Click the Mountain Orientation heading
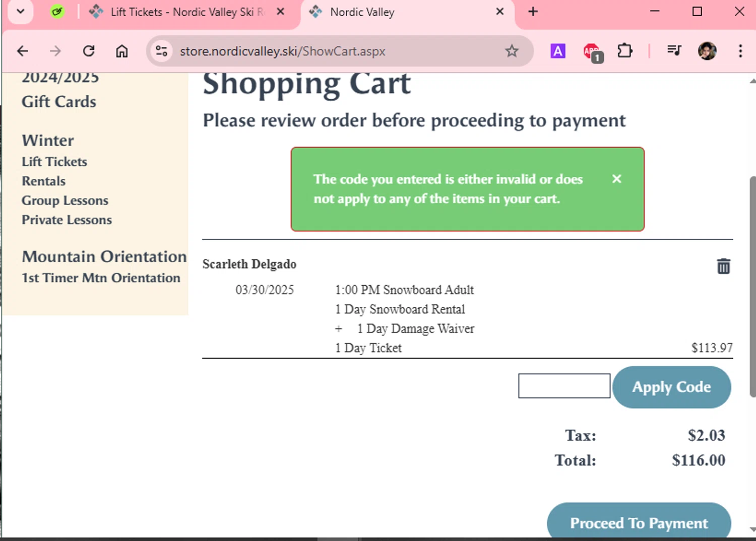Screen dimensions: 756x541 coord(104,256)
